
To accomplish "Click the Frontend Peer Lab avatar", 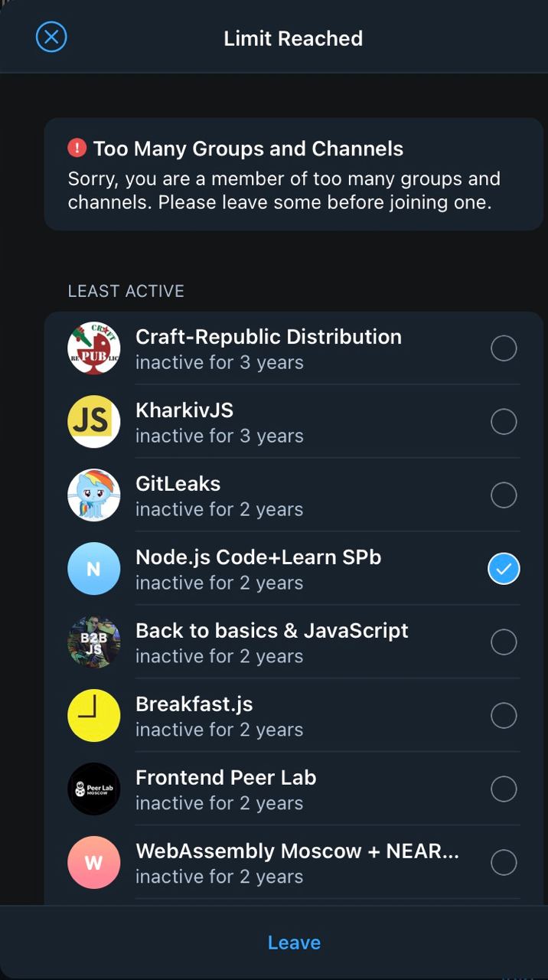I will 94,789.
